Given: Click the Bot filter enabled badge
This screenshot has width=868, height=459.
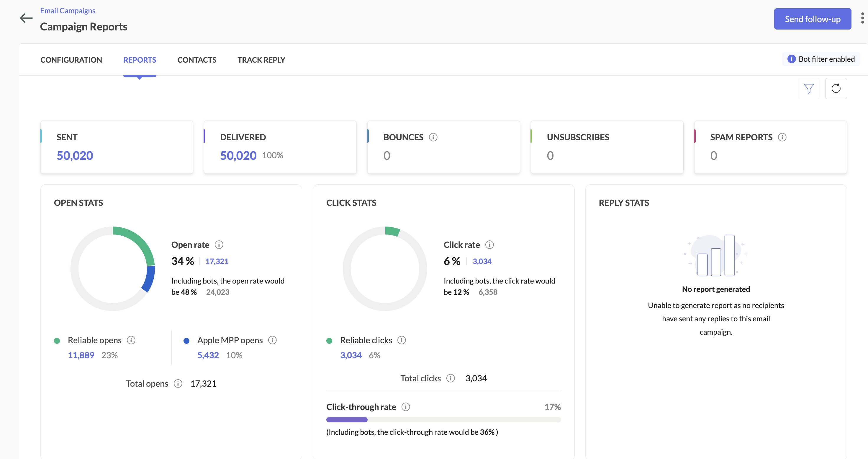Looking at the screenshot, I should 821,59.
